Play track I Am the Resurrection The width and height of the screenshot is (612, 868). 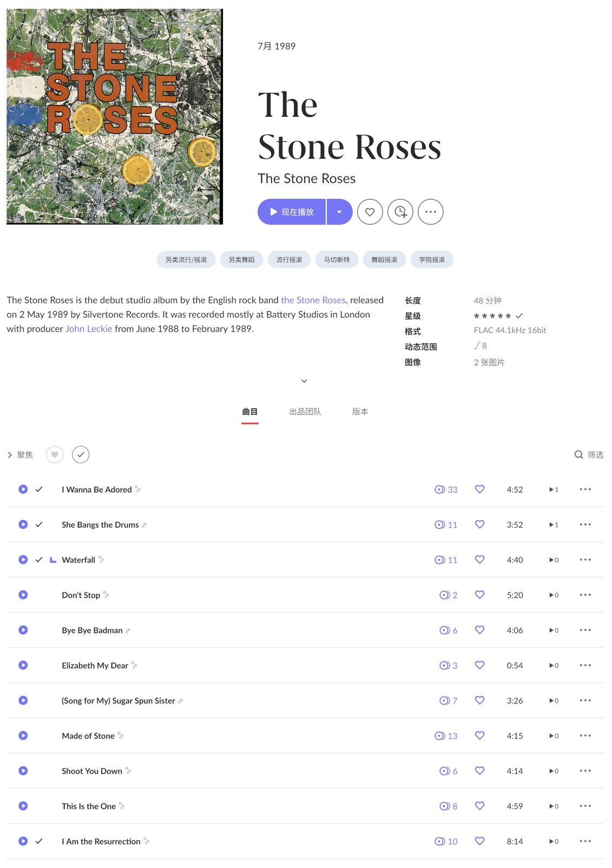23,841
